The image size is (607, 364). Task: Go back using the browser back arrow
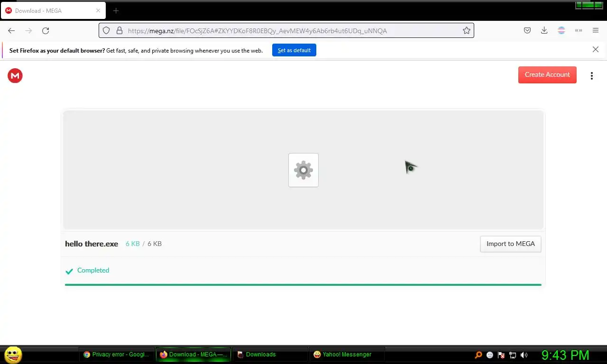point(11,30)
